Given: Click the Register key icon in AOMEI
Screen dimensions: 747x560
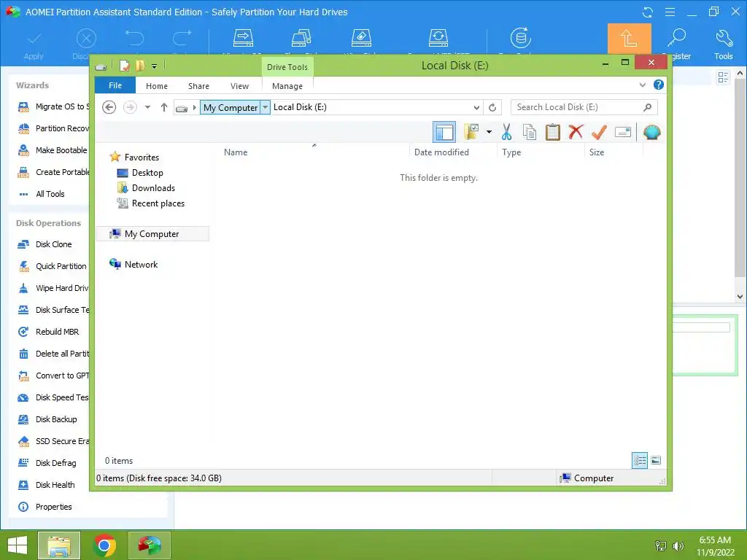Looking at the screenshot, I should point(677,38).
